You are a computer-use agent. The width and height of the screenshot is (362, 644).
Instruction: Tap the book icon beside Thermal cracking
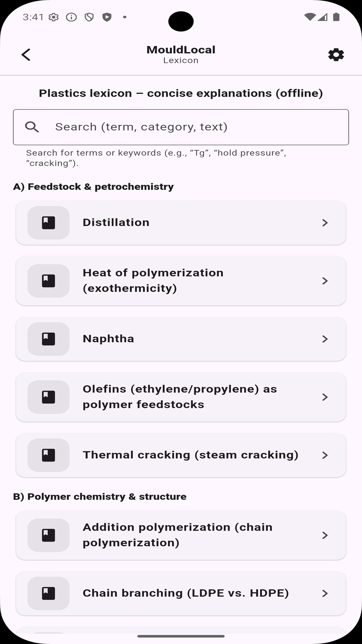click(48, 455)
